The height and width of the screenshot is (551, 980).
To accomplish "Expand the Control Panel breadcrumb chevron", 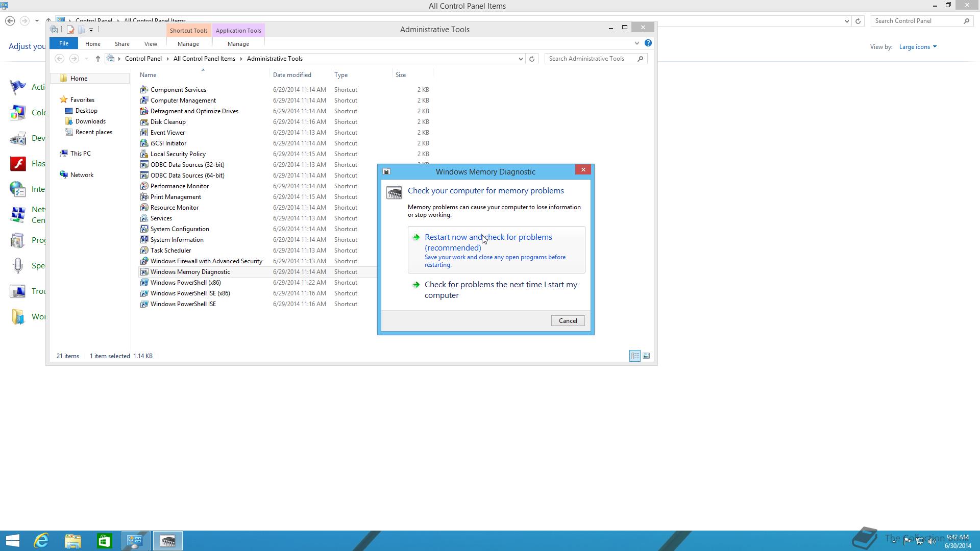I will coord(167,59).
